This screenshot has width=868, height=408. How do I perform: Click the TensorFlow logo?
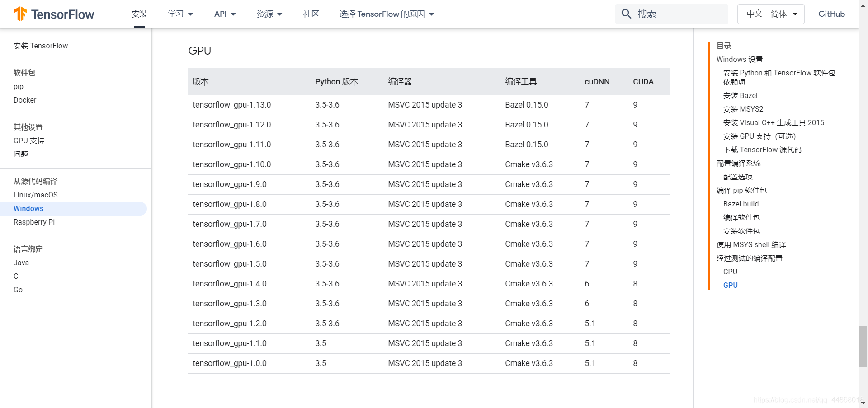click(54, 14)
